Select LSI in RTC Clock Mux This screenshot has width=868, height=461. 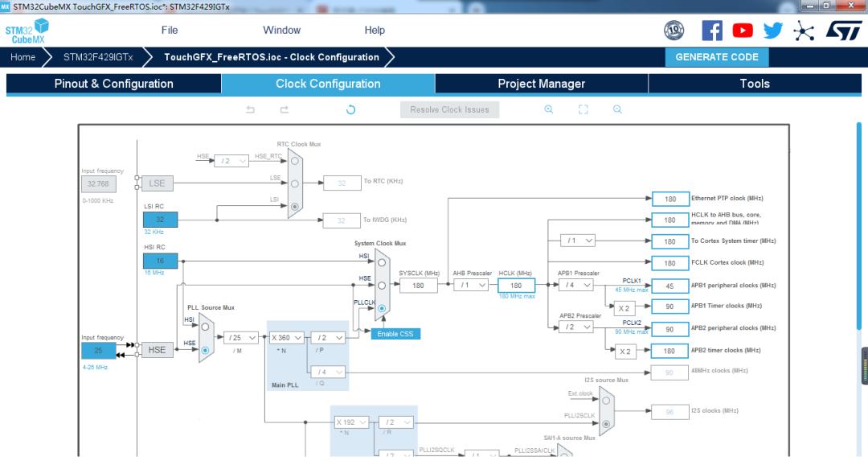pyautogui.click(x=295, y=206)
